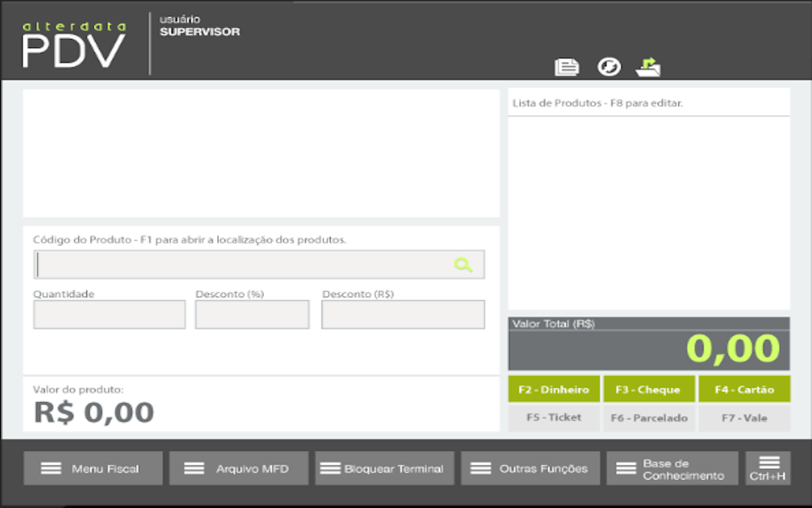The height and width of the screenshot is (508, 812).
Task: Open Base de Conhecimento
Action: pos(672,468)
